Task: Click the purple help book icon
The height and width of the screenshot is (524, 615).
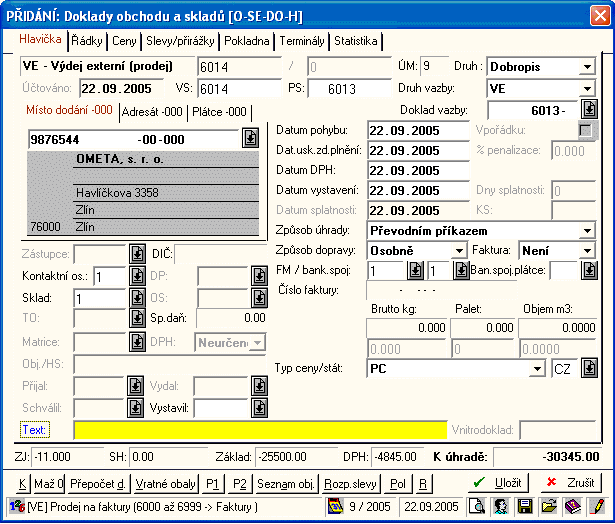Action: coord(573,506)
